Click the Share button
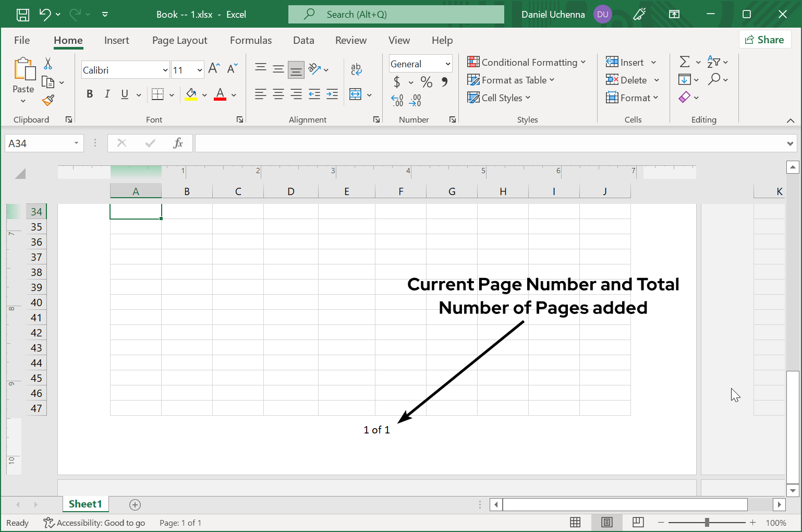The height and width of the screenshot is (532, 802). click(x=765, y=39)
